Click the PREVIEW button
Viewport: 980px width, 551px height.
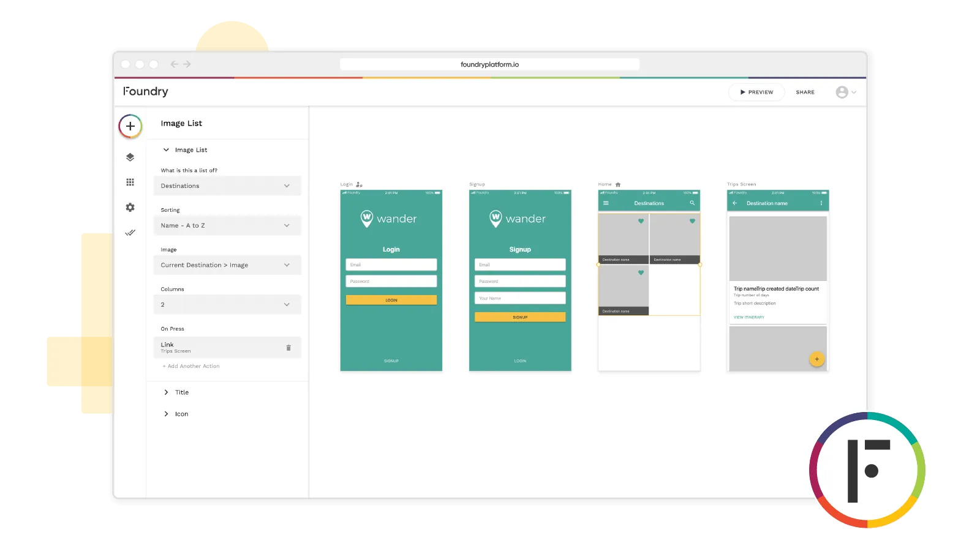click(756, 92)
